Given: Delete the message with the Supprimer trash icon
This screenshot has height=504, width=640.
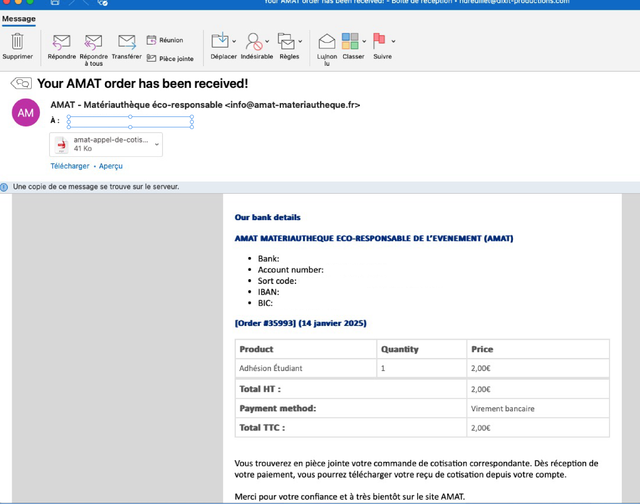Looking at the screenshot, I should [x=17, y=41].
